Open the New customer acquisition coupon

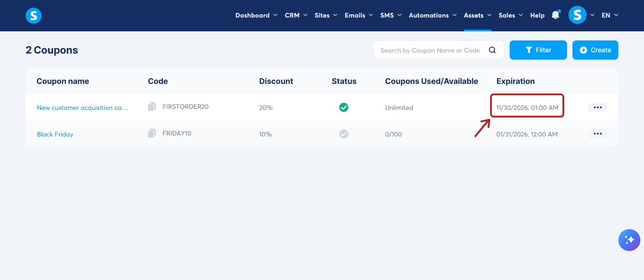[x=82, y=107]
